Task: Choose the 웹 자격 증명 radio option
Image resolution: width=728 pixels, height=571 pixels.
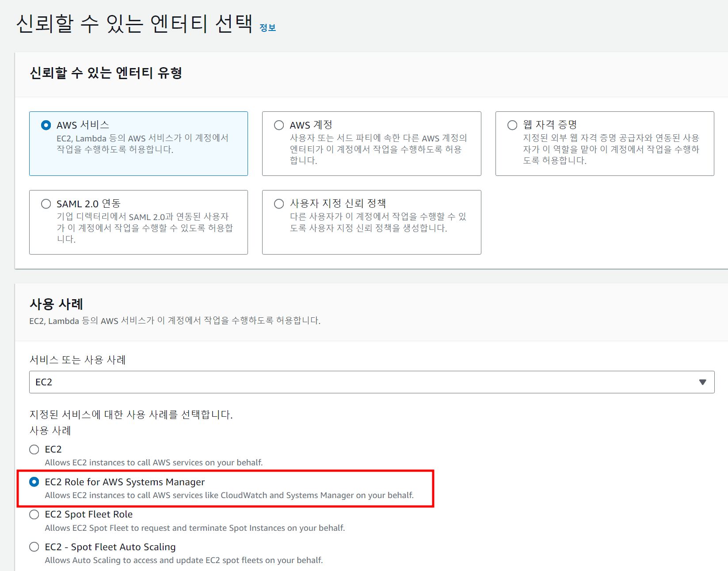Action: coord(512,125)
